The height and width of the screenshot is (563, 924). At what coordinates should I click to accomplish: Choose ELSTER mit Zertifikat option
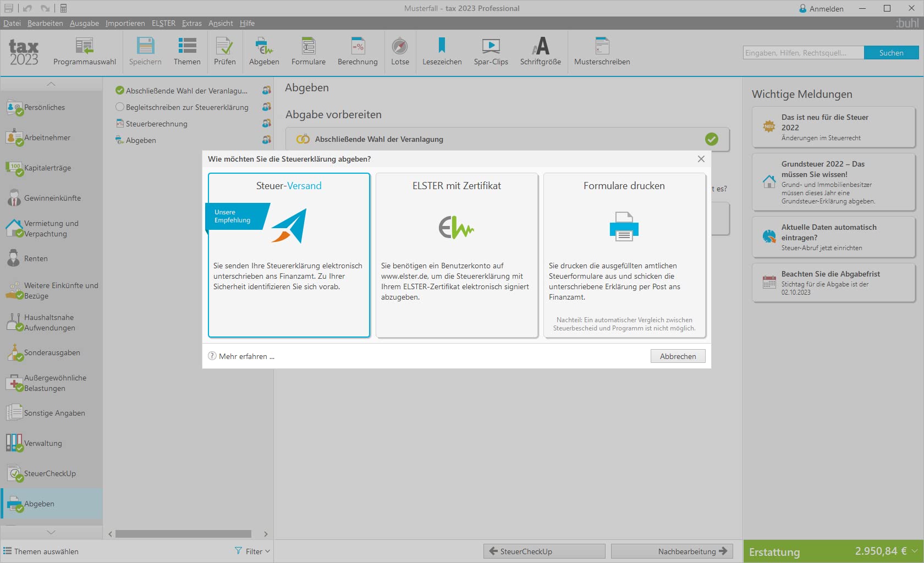click(x=457, y=255)
